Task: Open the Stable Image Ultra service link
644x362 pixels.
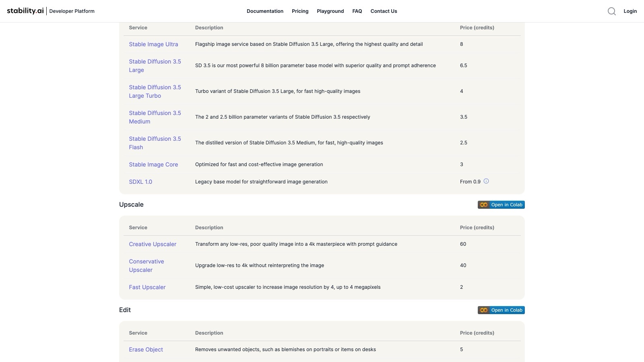Action: pyautogui.click(x=153, y=44)
